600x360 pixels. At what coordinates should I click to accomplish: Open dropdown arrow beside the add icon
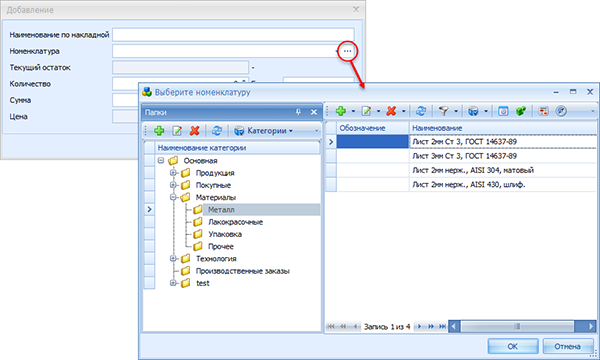[x=353, y=111]
